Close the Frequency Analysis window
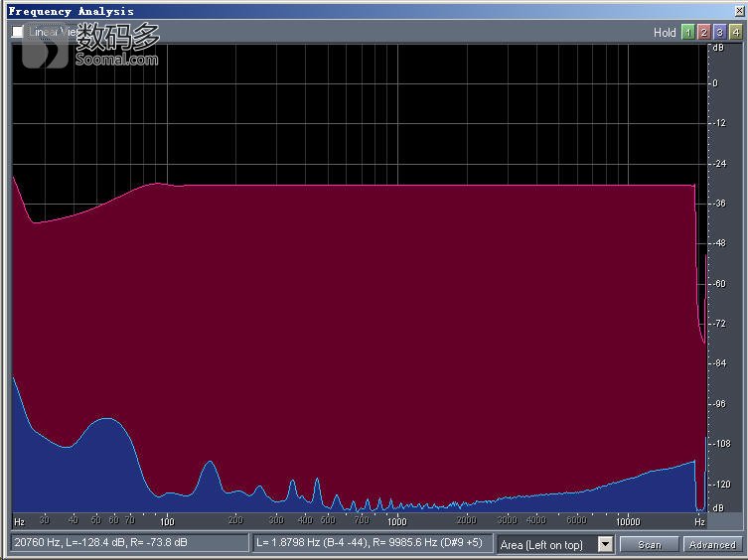Image resolution: width=748 pixels, height=560 pixels. [740, 11]
